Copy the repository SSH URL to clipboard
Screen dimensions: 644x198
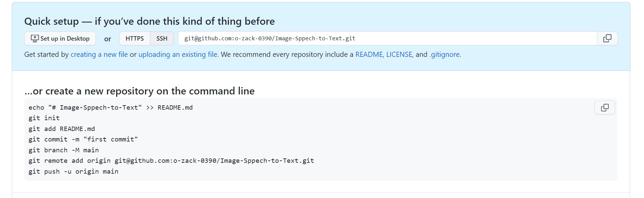coord(607,39)
